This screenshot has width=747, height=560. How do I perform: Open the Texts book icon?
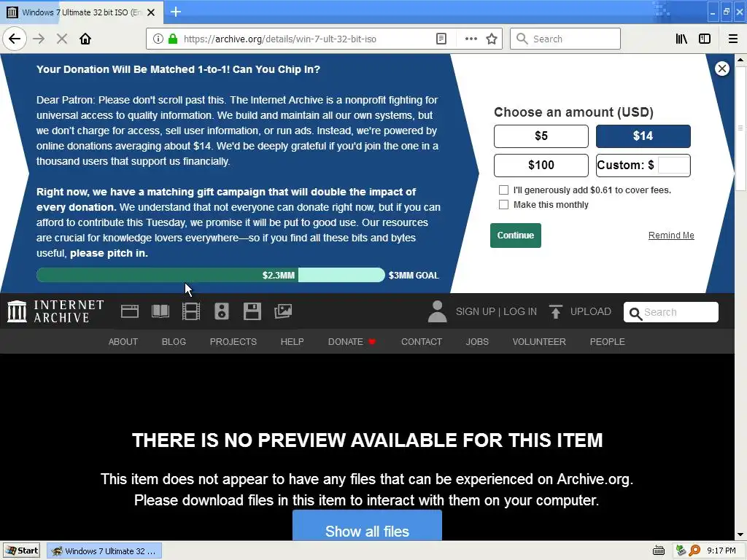click(x=160, y=311)
